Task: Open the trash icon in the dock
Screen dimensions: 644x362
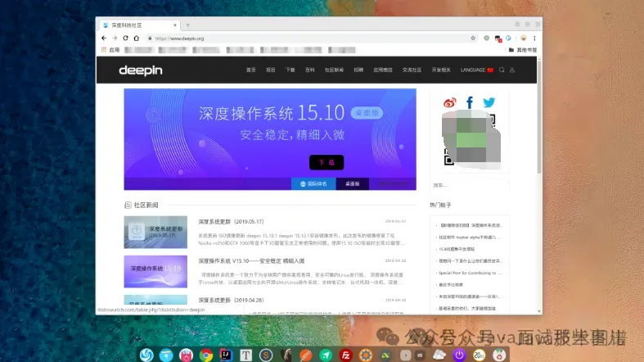Action: pos(499,355)
